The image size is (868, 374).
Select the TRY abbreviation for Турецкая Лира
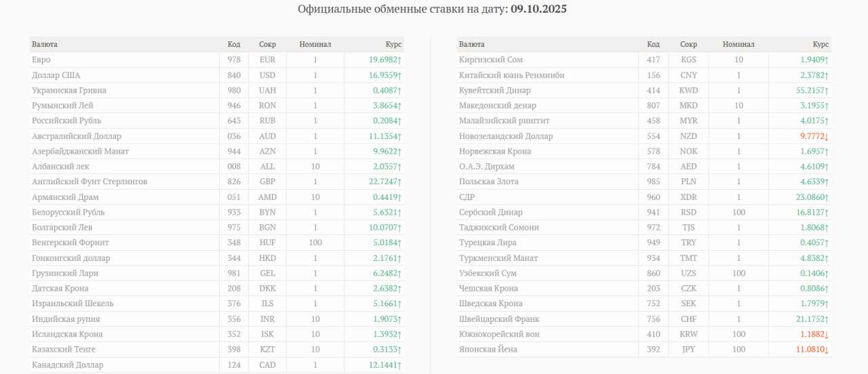pos(688,243)
